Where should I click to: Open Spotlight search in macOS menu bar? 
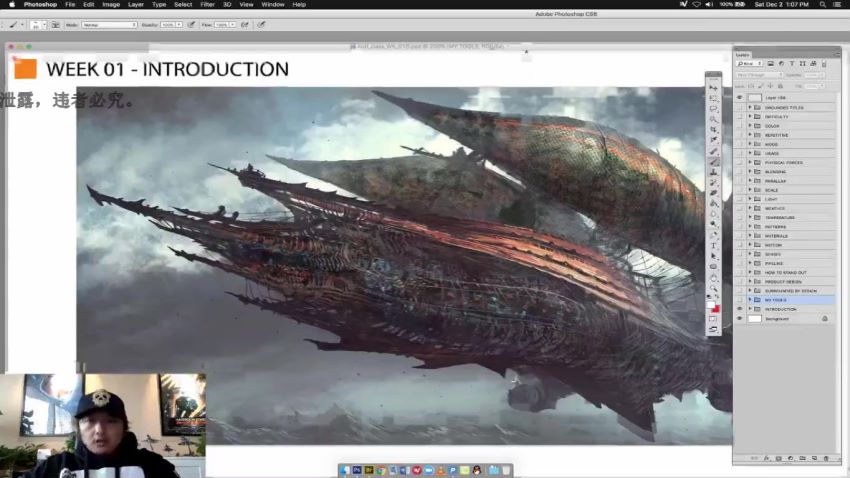click(x=822, y=4)
